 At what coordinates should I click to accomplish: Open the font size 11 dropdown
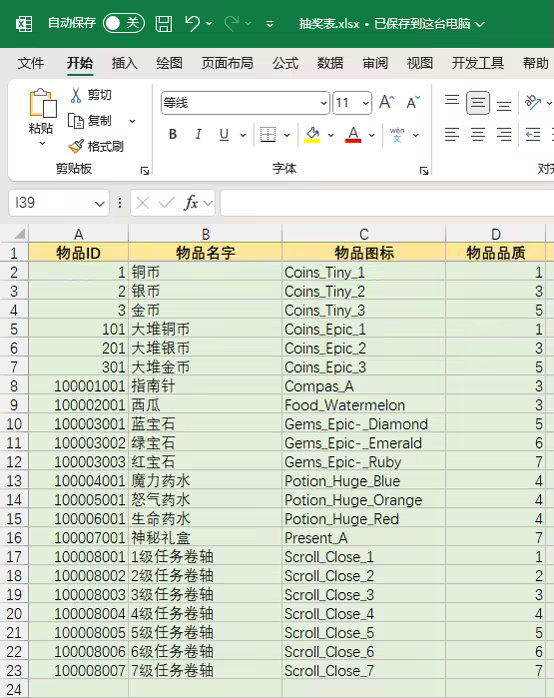coord(365,103)
